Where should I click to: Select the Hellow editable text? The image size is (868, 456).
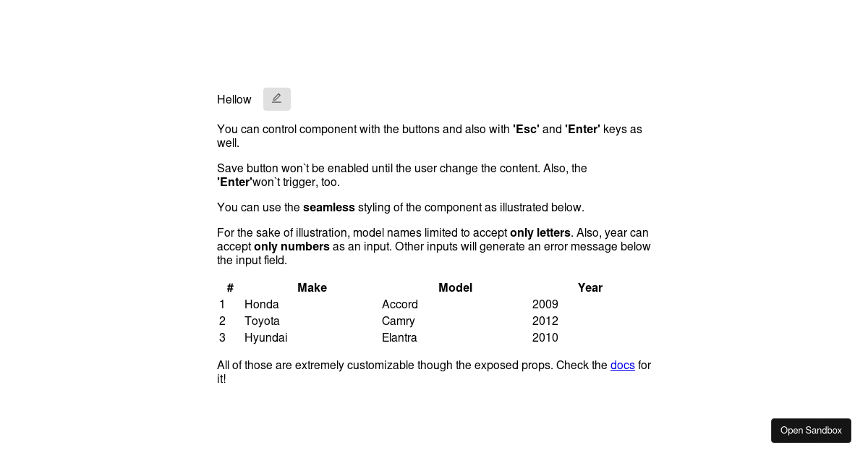(234, 99)
